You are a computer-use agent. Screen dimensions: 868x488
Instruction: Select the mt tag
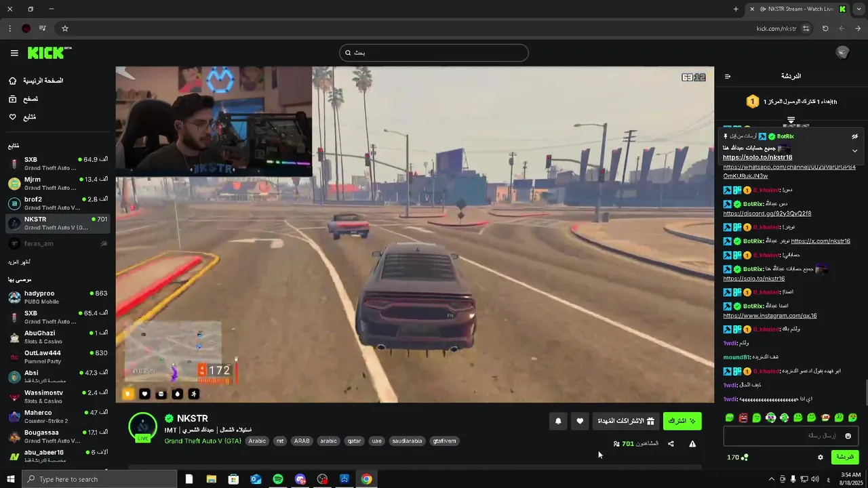pos(280,441)
